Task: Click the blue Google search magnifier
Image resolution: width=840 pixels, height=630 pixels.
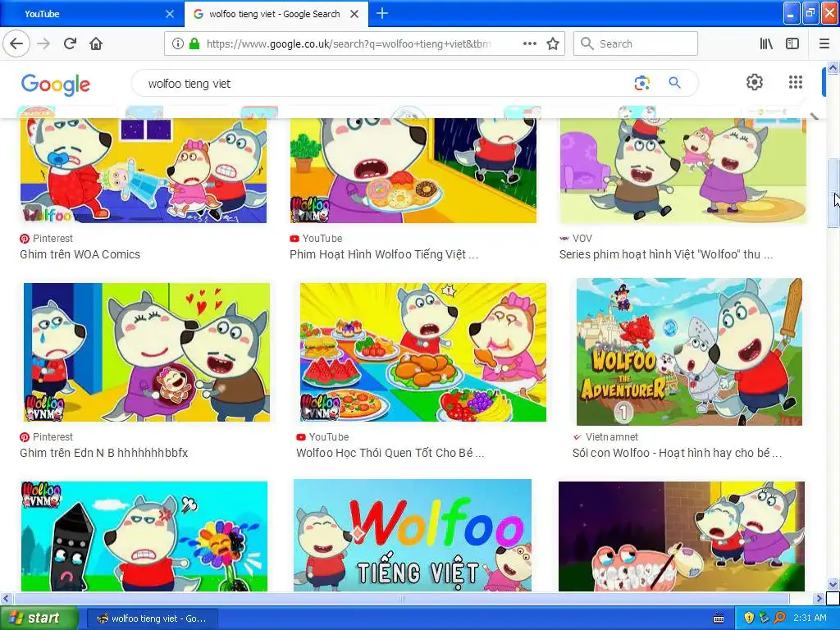Action: point(675,83)
